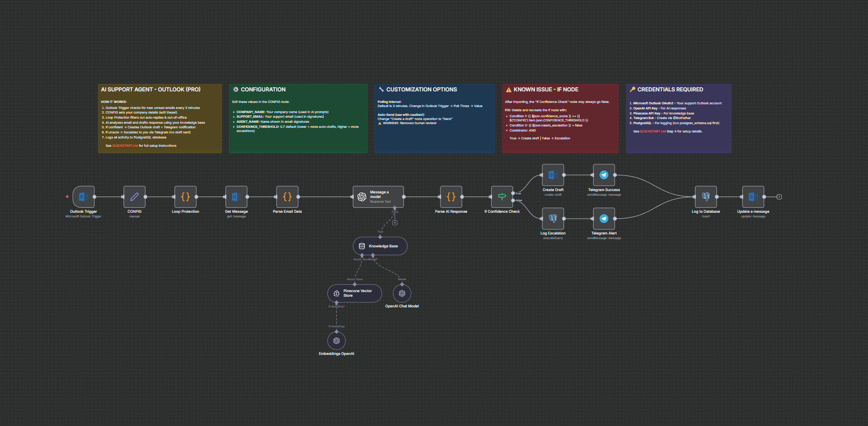Screen dimensions: 868x426
Task: Open the Parse AI Response node
Action: click(x=451, y=197)
